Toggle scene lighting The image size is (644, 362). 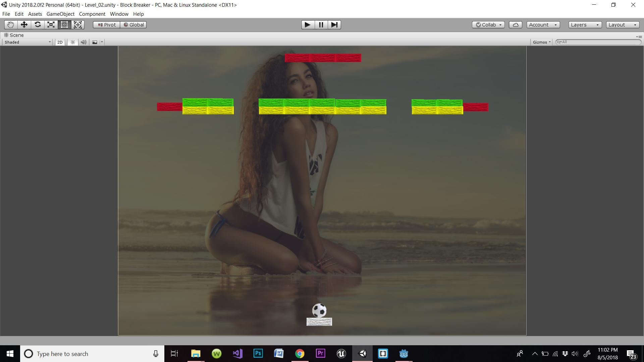(x=73, y=42)
